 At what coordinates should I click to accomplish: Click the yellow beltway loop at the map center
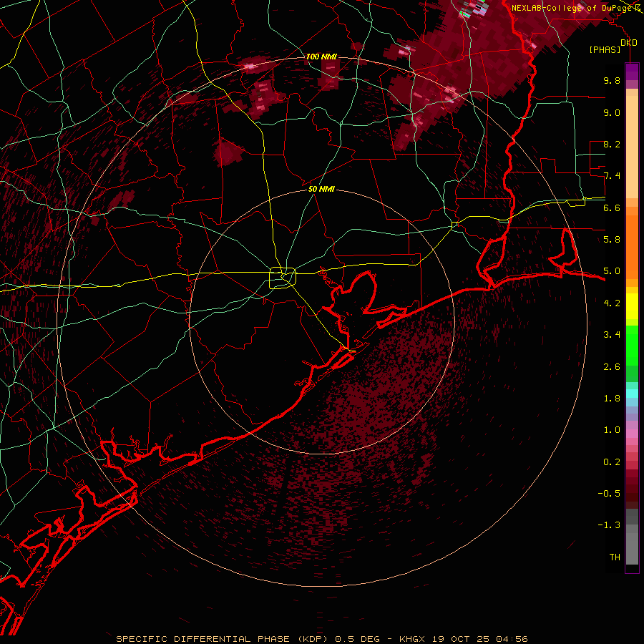tap(283, 278)
